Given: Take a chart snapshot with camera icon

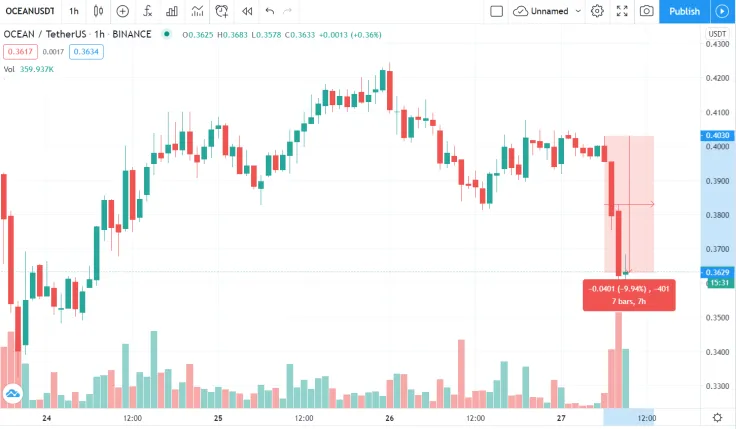Looking at the screenshot, I should pos(646,11).
